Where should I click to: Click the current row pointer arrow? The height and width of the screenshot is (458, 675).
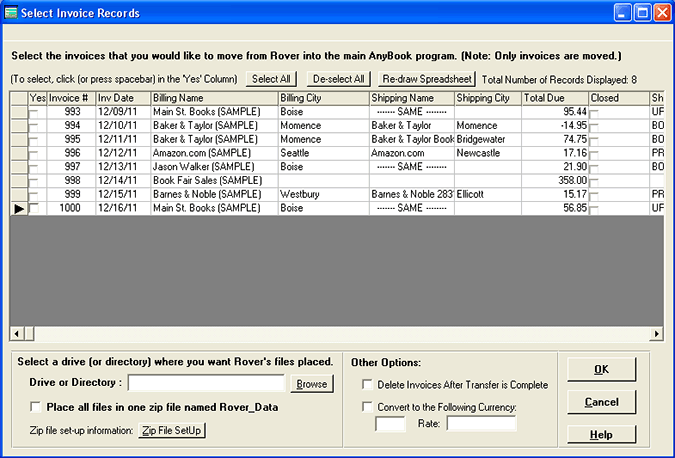(19, 208)
